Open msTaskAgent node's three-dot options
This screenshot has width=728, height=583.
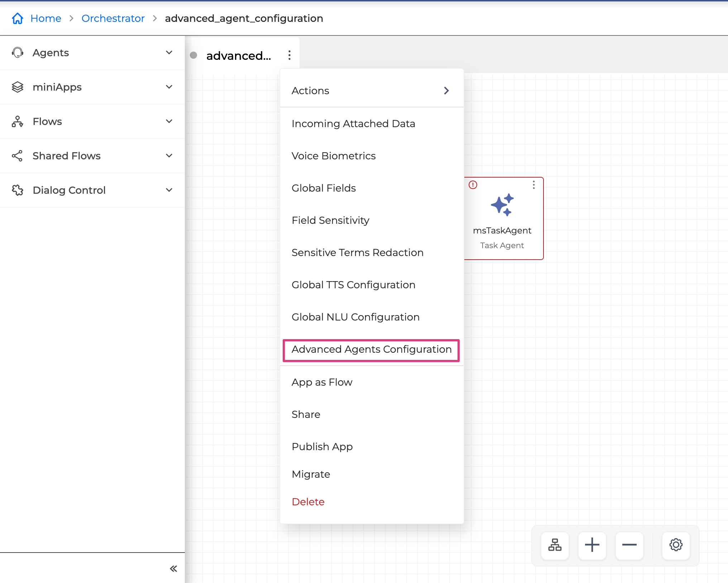534,185
